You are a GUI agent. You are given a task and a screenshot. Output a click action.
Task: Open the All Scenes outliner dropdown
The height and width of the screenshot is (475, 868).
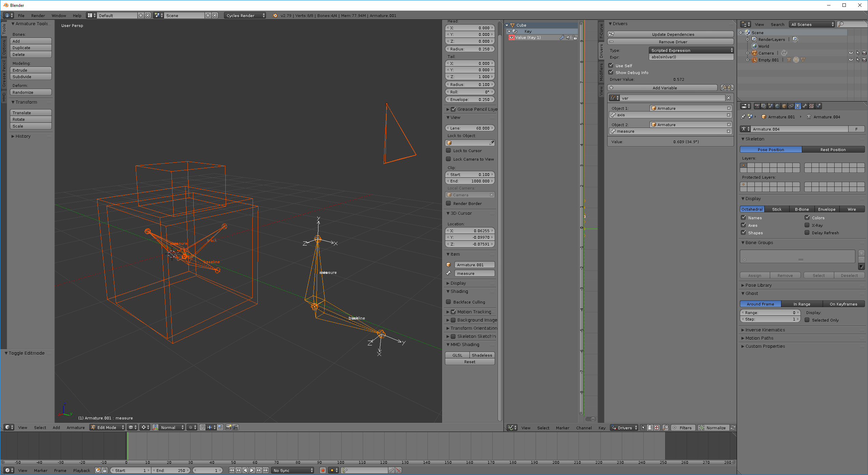point(812,24)
